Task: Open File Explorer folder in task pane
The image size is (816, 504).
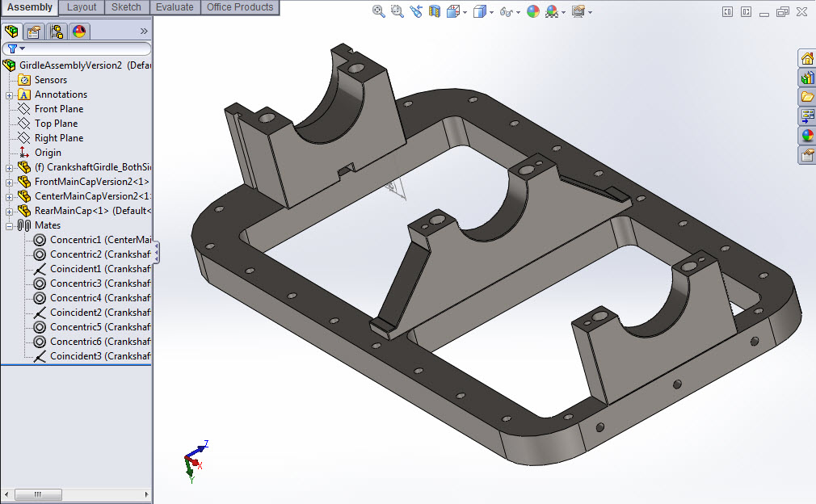Action: (806, 97)
